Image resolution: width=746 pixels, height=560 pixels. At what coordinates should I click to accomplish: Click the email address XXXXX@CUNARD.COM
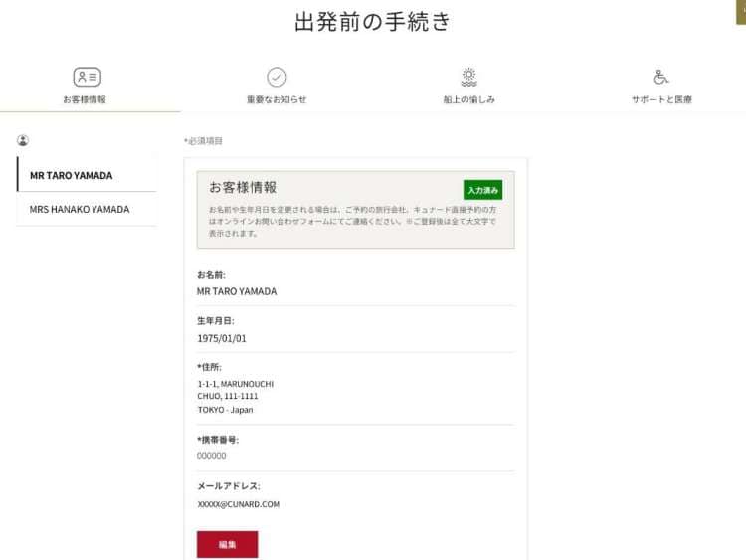coord(239,504)
